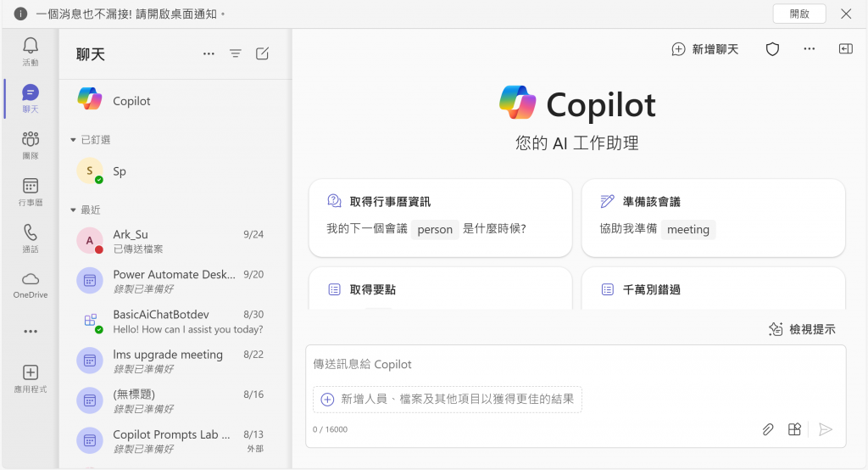
Task: Click the Sp contact avatar
Action: pyautogui.click(x=90, y=171)
